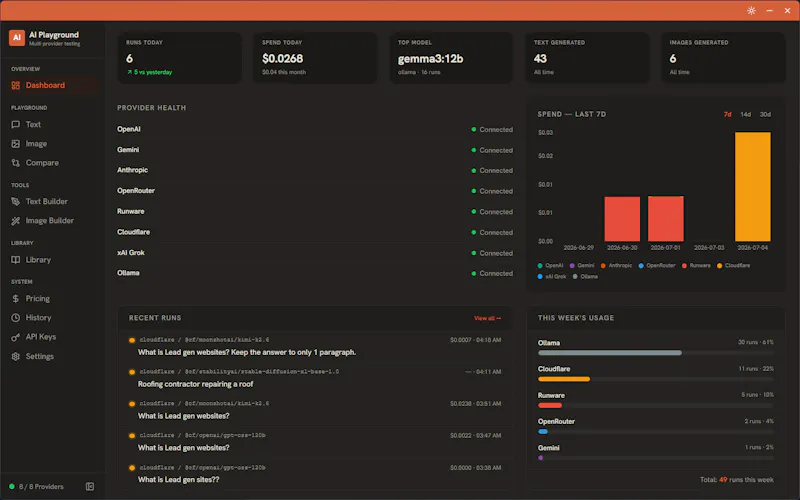Image resolution: width=800 pixels, height=500 pixels.
Task: Click the red 2026-06-30 spend bar
Action: pyautogui.click(x=622, y=219)
